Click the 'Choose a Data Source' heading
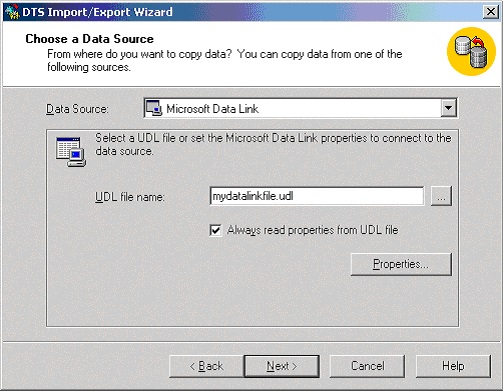503x391 pixels. (x=90, y=39)
